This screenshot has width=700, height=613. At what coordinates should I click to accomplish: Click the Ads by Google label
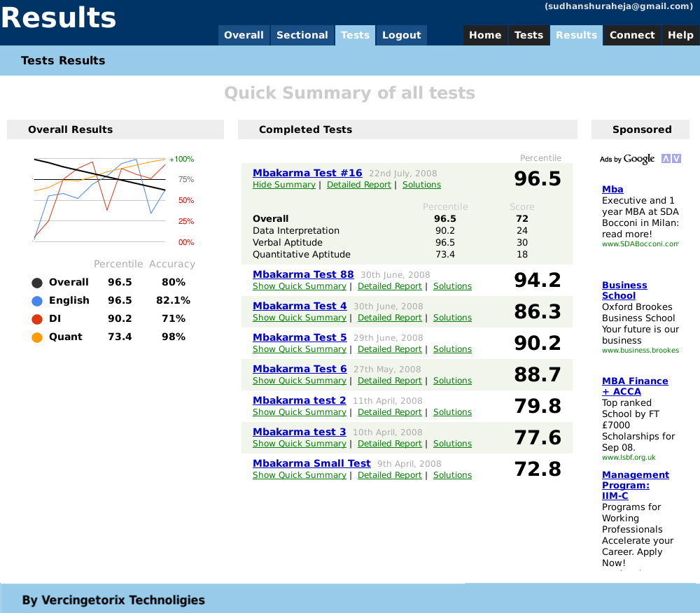click(627, 159)
